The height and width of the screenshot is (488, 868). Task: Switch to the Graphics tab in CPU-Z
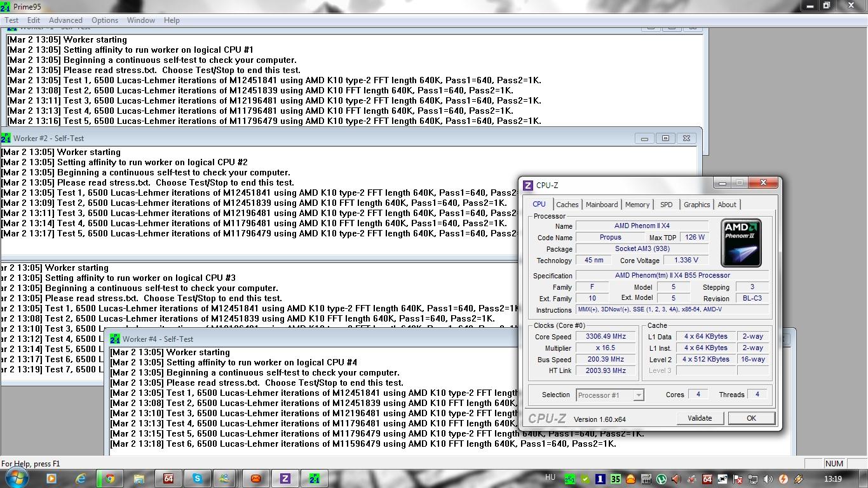click(x=696, y=205)
